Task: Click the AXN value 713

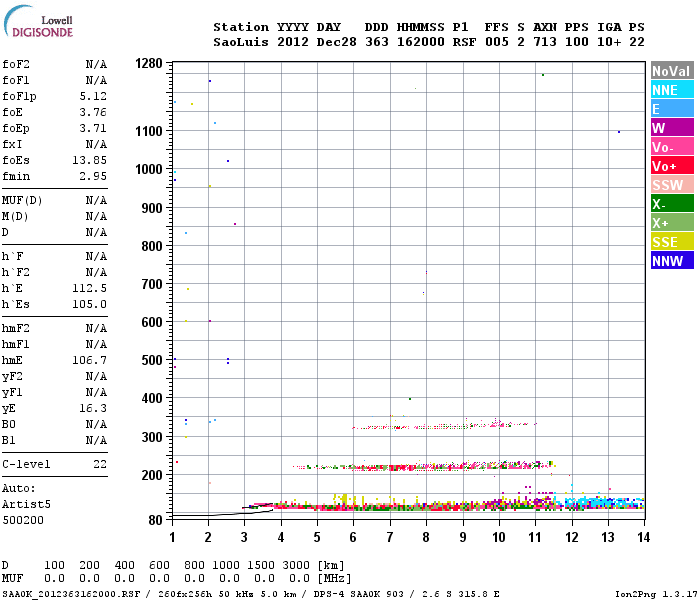Action: [545, 42]
